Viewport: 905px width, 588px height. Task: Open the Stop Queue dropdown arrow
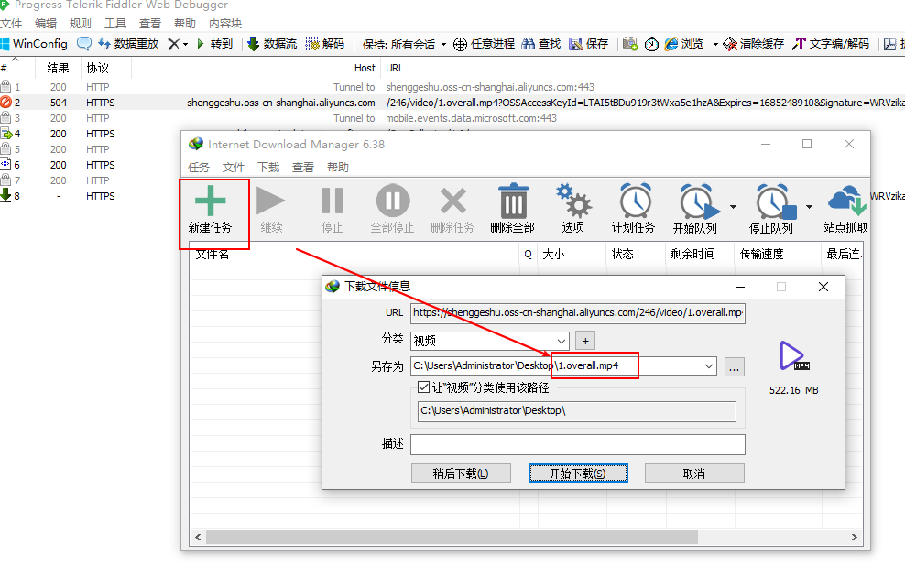coord(809,207)
